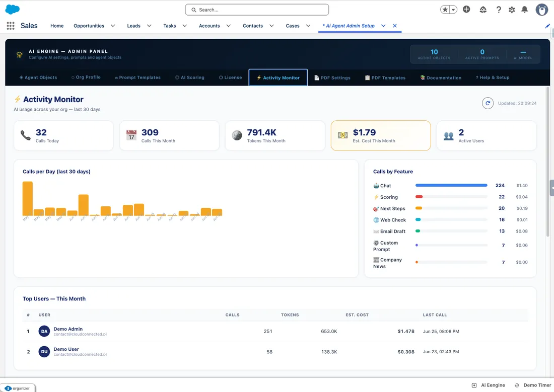Open the Cases tab

pos(293,26)
